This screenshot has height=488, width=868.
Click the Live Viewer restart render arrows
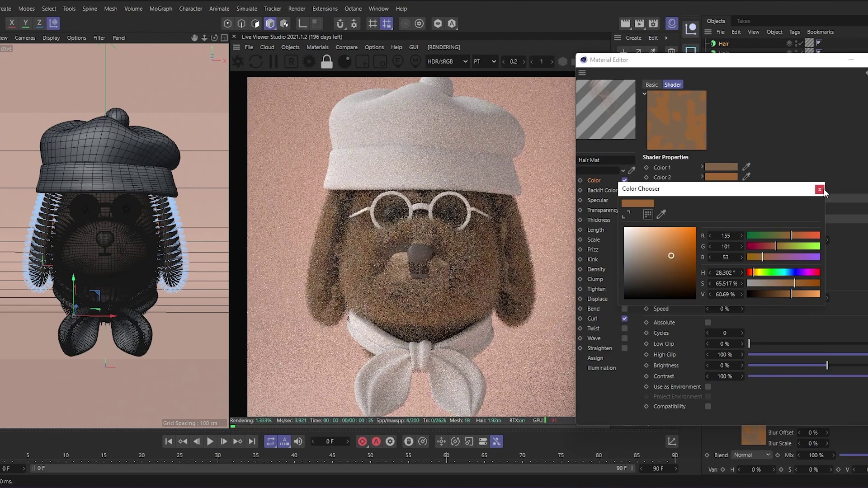coord(256,61)
